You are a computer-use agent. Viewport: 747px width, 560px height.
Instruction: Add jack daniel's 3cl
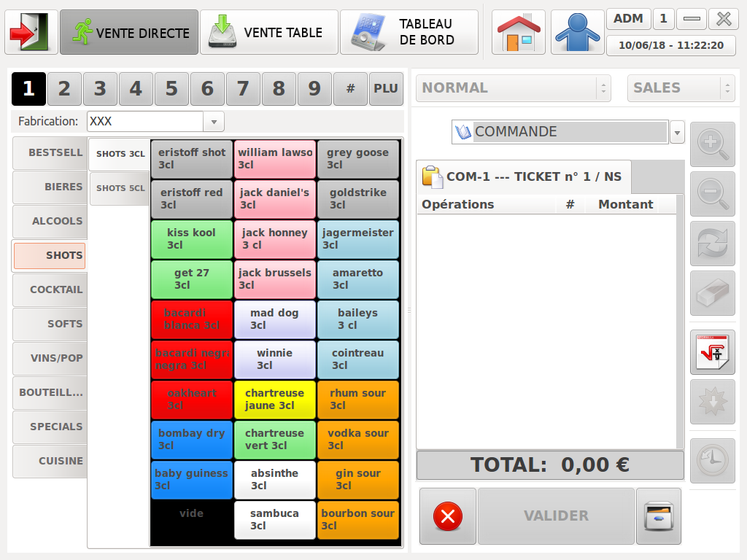coord(275,199)
